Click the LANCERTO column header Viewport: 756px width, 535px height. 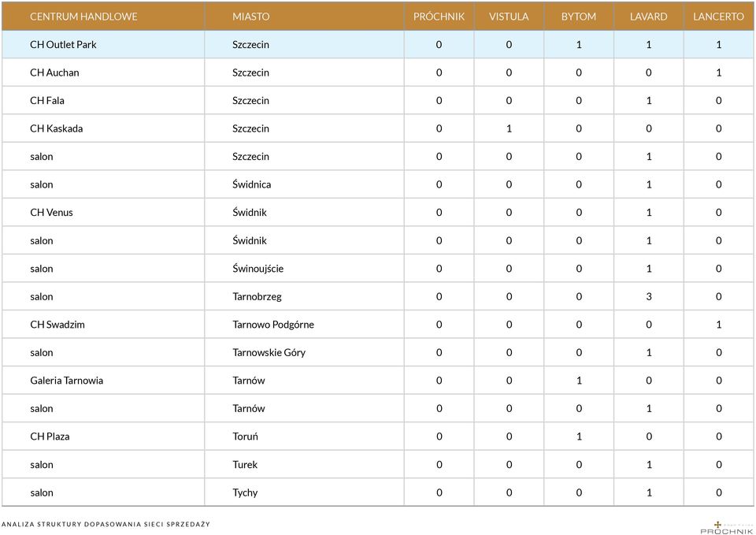[x=718, y=16]
